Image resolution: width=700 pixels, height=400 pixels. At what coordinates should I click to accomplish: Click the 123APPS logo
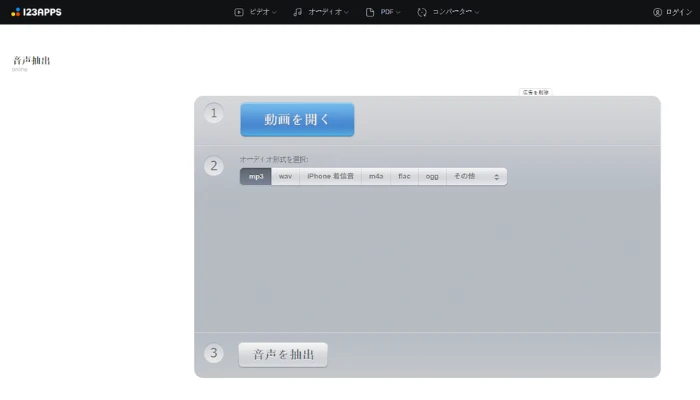36,12
